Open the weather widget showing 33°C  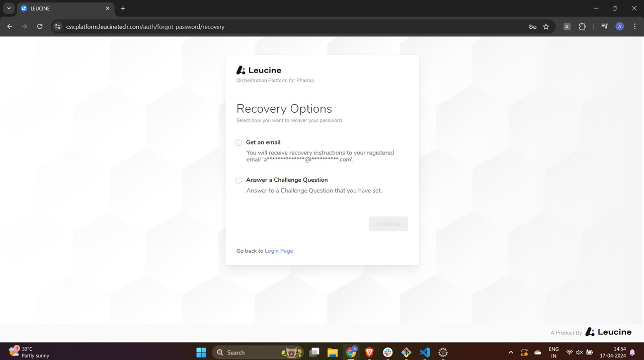29,352
